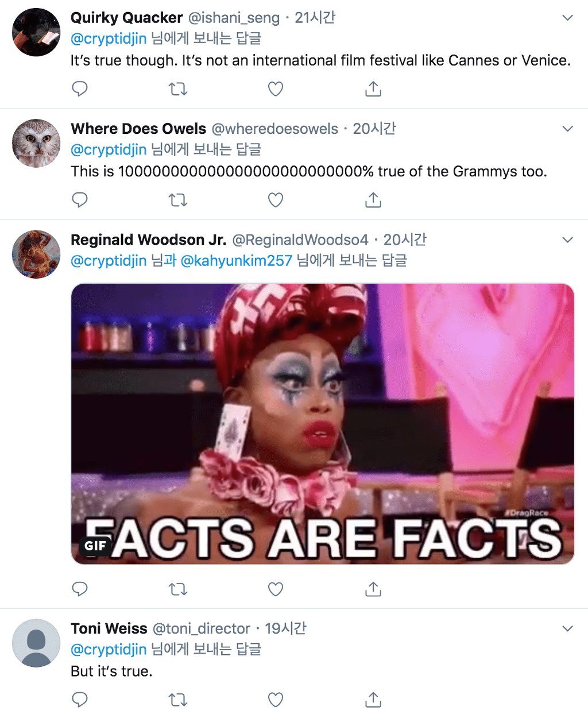Screen dimensions: 588x718
Task: Like Toni Weiss's "But it's true" tweet
Action: 276,700
